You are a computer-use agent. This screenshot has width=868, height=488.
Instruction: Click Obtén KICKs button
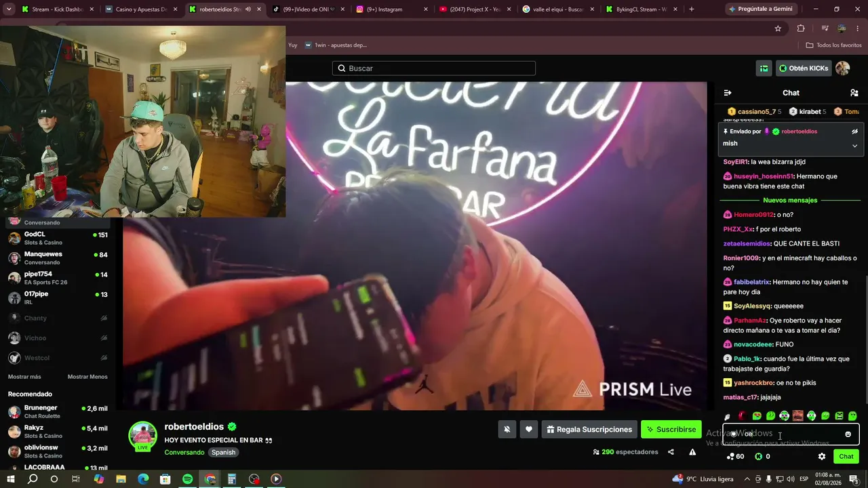[x=804, y=68]
